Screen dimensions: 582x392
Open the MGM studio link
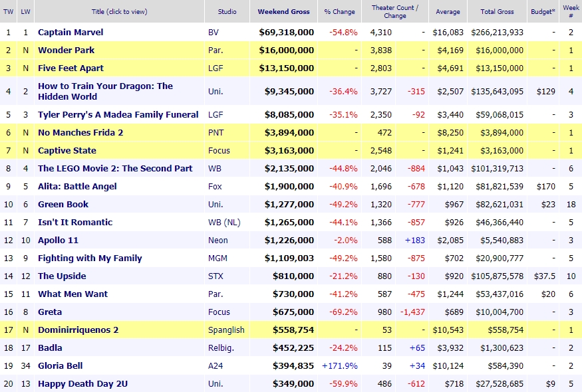[218, 258]
